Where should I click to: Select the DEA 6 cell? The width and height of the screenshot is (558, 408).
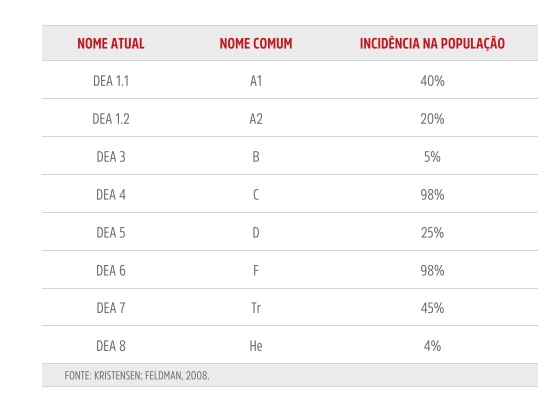(x=111, y=271)
